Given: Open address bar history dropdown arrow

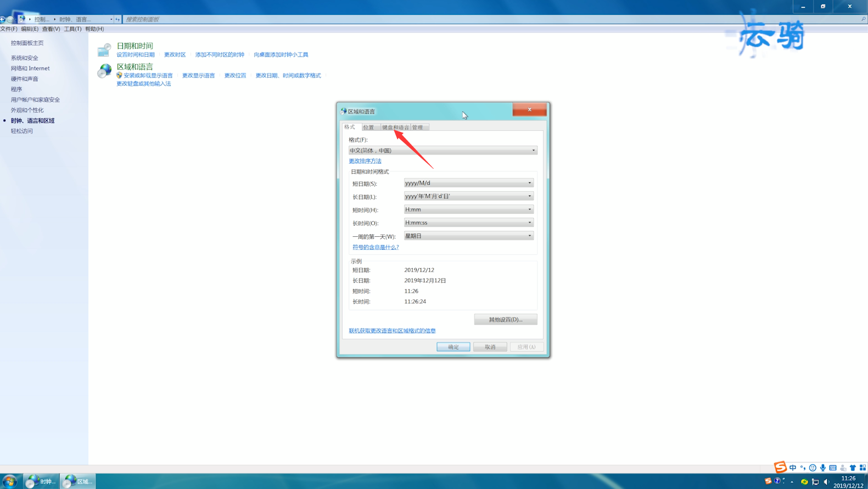Looking at the screenshot, I should tap(111, 19).
